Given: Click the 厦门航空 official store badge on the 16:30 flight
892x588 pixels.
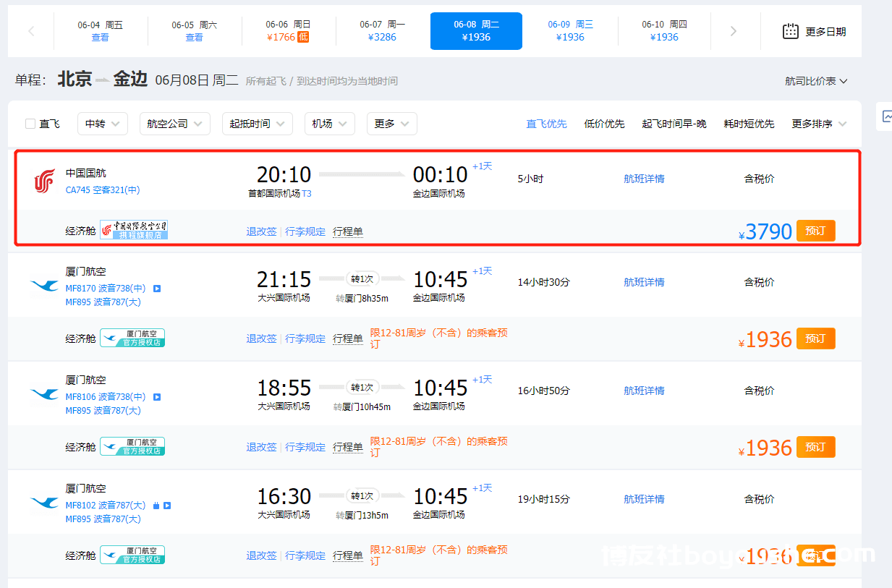Looking at the screenshot, I should pyautogui.click(x=132, y=555).
